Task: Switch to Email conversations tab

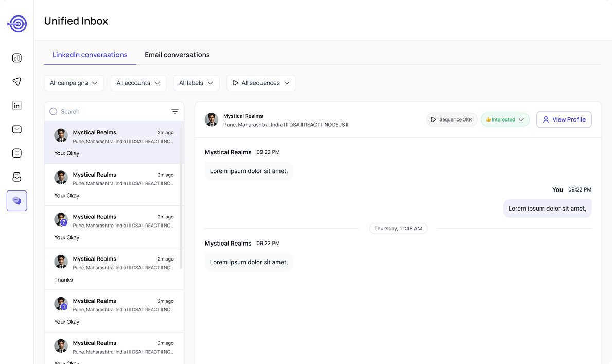Action: pyautogui.click(x=177, y=55)
